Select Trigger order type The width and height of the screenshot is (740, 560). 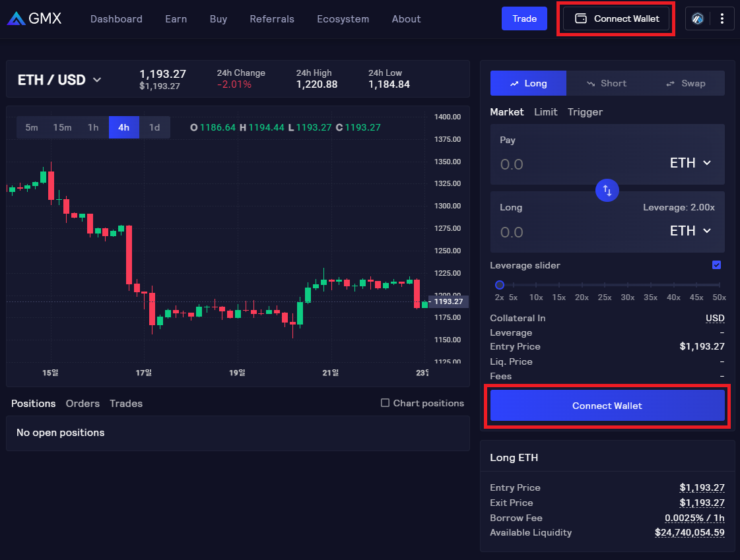(x=586, y=112)
